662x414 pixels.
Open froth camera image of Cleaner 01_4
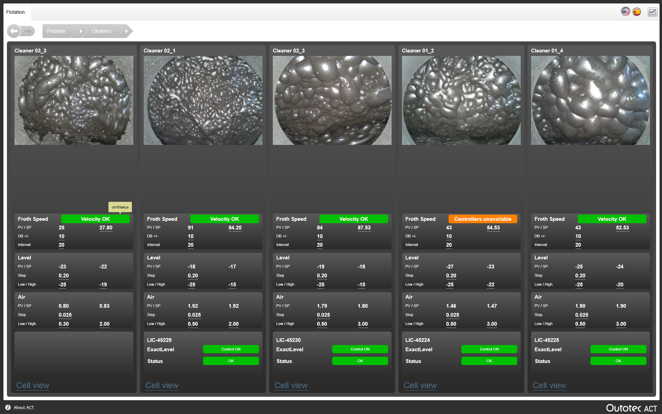coord(590,100)
